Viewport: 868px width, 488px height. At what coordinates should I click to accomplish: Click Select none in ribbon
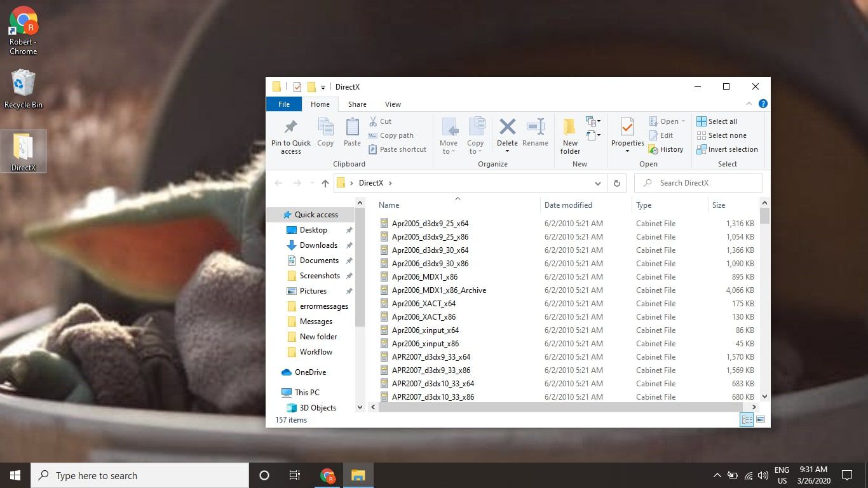pos(721,135)
